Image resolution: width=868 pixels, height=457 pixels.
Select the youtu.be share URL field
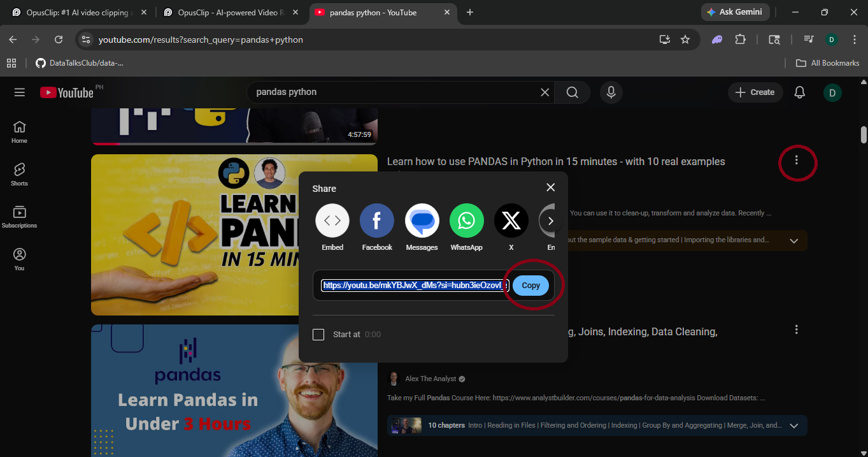coord(415,286)
